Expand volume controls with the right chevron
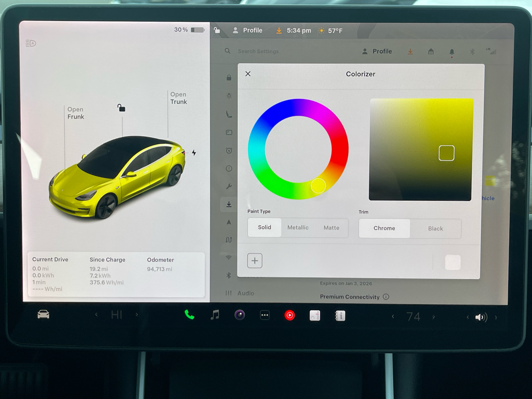The width and height of the screenshot is (532, 399). (496, 317)
